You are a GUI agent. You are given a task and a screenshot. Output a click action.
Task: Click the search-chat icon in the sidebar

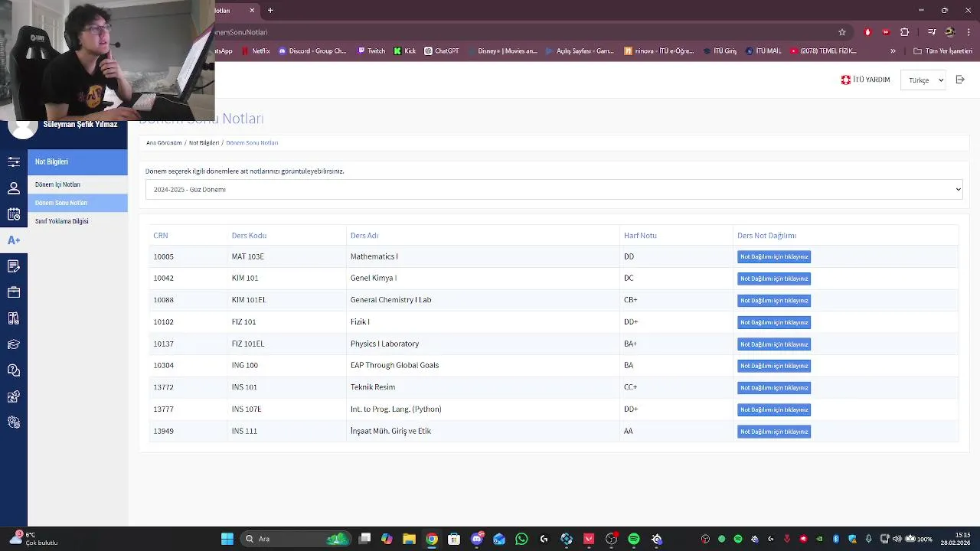coord(14,370)
